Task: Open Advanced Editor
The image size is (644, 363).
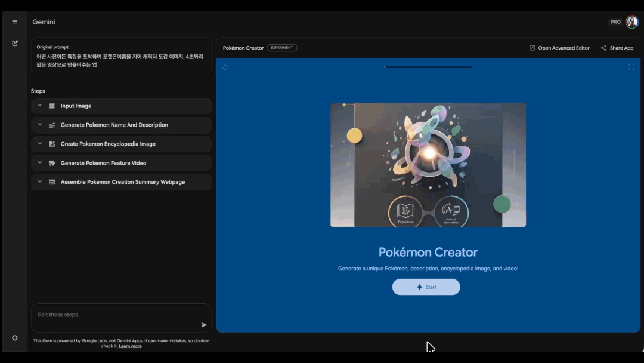Action: (x=559, y=48)
